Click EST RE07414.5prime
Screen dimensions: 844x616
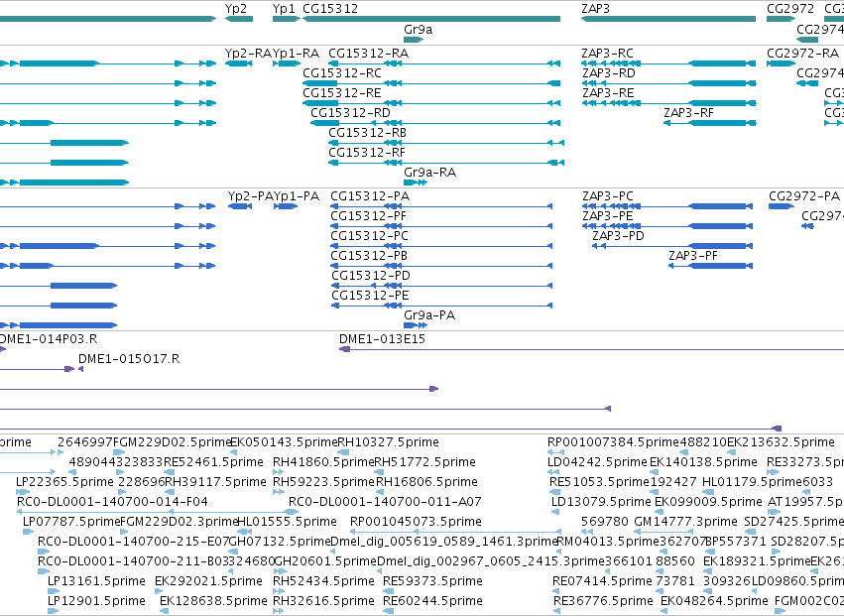[602, 581]
